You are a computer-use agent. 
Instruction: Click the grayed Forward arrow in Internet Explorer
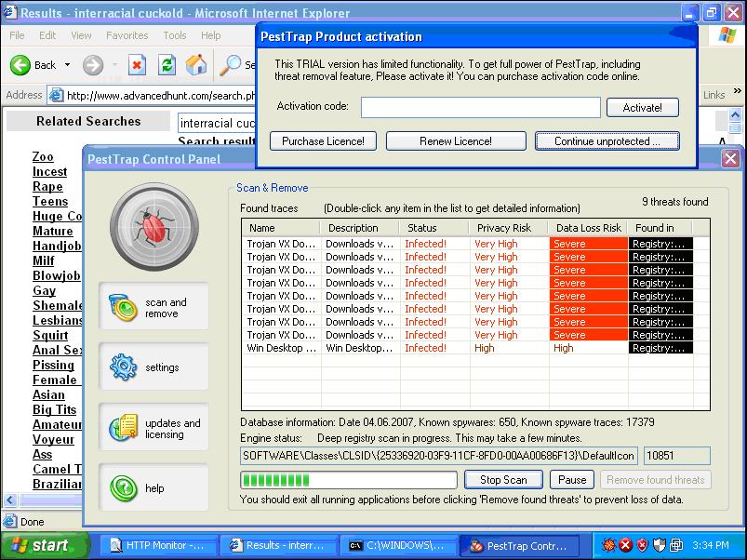tap(93, 65)
